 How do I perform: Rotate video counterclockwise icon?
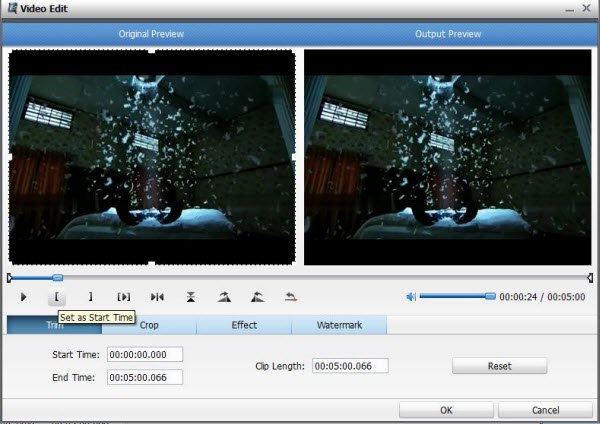click(x=258, y=297)
